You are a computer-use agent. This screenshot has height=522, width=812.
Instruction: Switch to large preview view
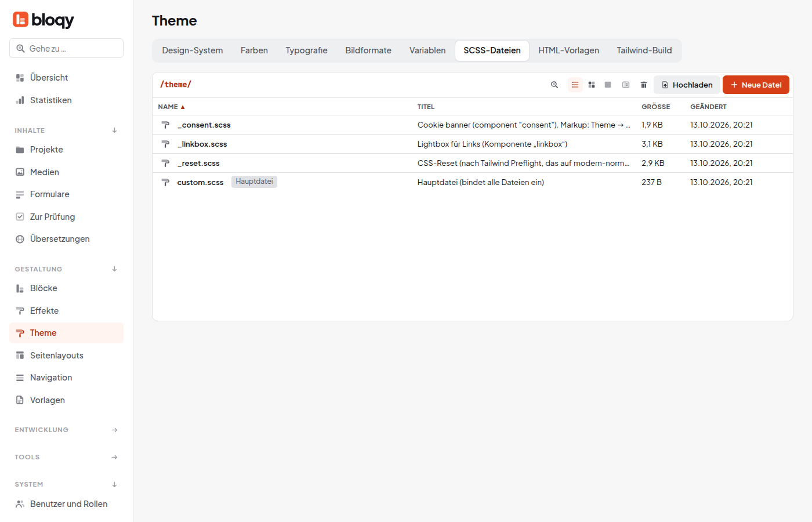coord(608,85)
